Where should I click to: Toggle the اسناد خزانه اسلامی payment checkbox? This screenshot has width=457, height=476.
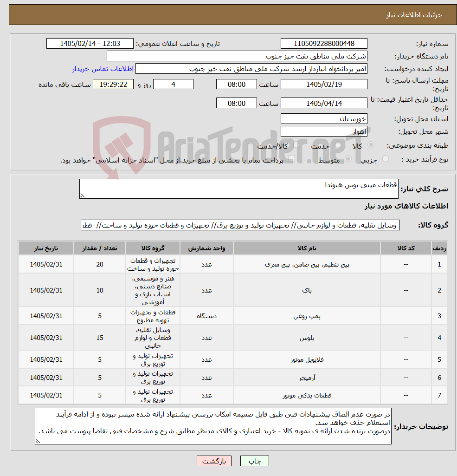(291, 159)
